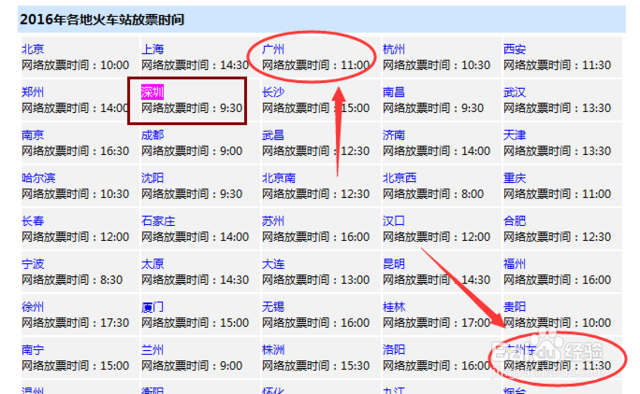Open the 南宁 station link
Image resolution: width=640 pixels, height=394 pixels.
point(33,350)
